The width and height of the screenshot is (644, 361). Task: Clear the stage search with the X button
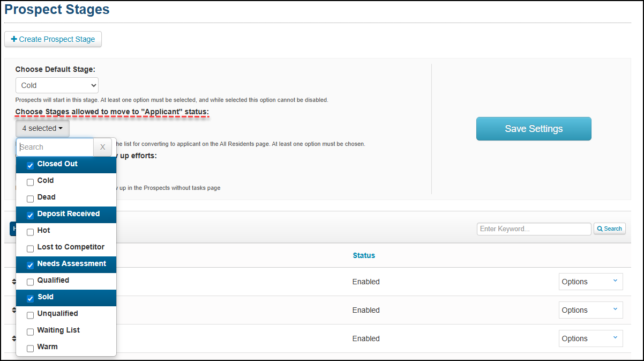103,147
